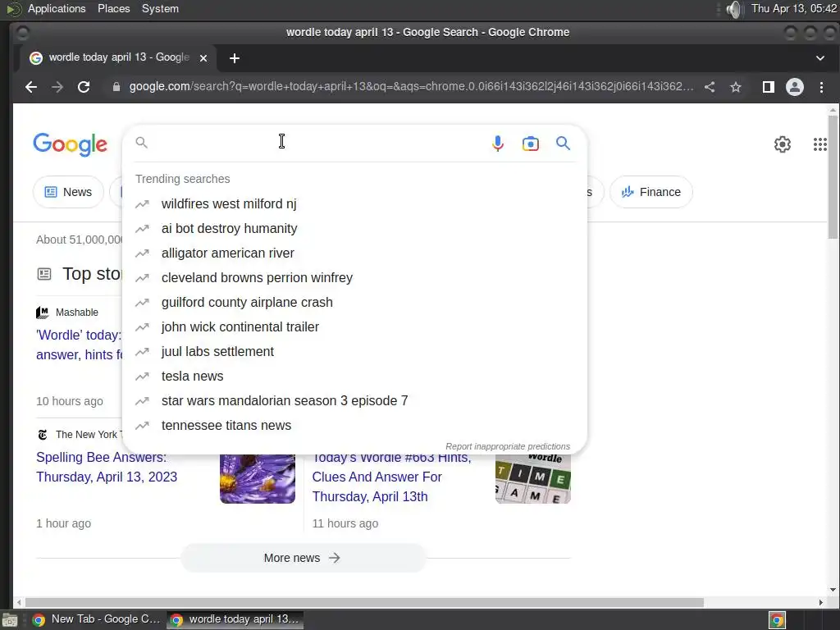Select suggestion star wars mandalorian season 3
840x630 pixels.
pos(354,401)
